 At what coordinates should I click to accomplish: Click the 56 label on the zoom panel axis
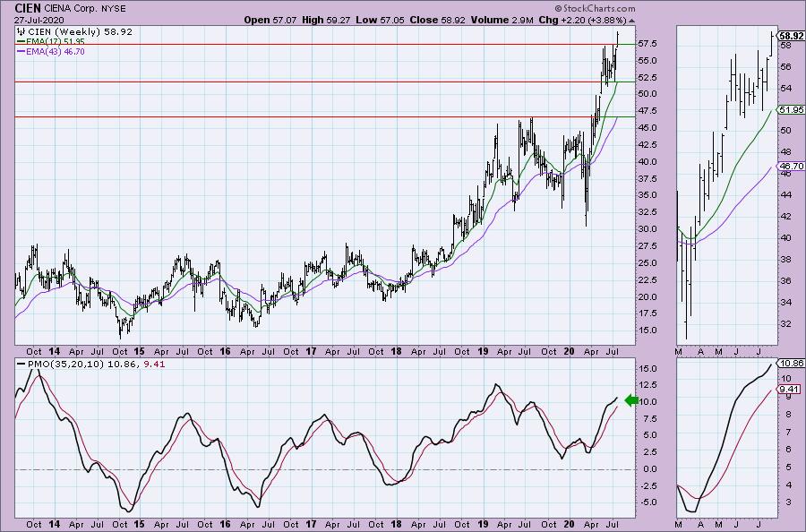coord(785,67)
